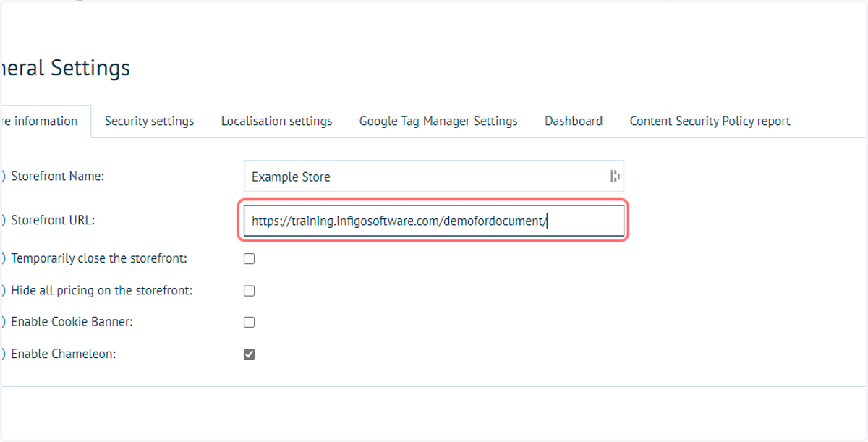
Task: Open Content Security Policy report tab
Action: (x=710, y=121)
